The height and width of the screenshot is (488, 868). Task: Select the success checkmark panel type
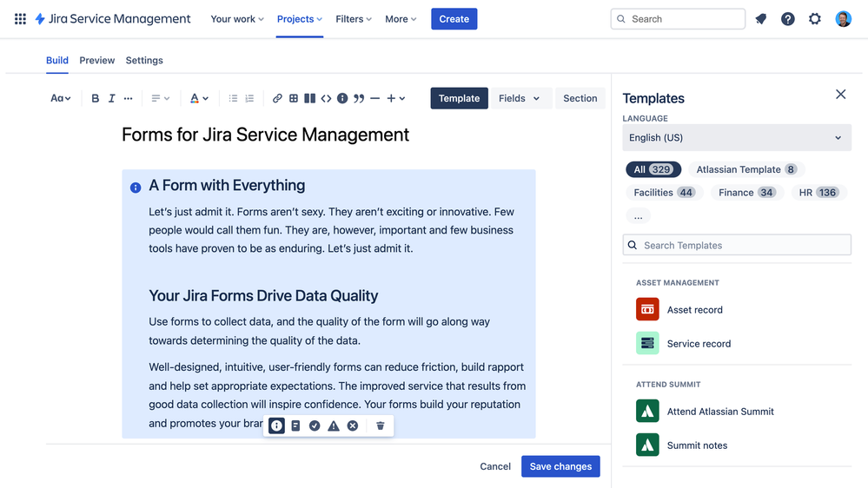click(x=315, y=425)
